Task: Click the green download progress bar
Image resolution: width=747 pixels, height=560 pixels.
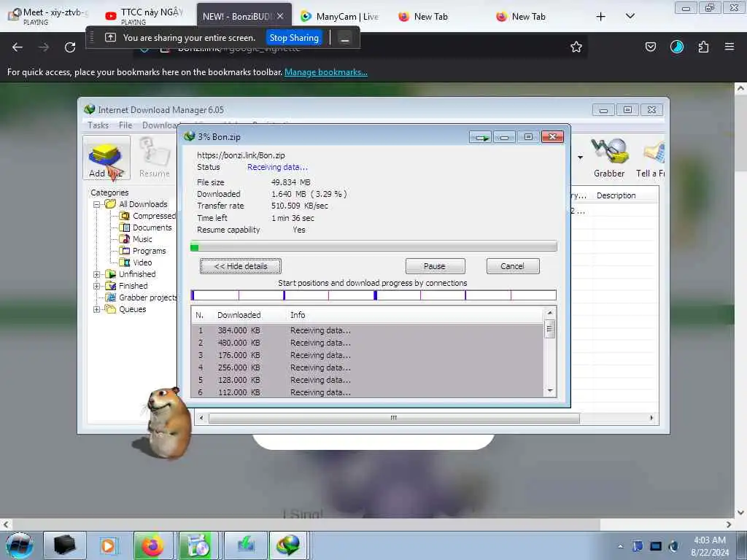Action: coord(373,246)
